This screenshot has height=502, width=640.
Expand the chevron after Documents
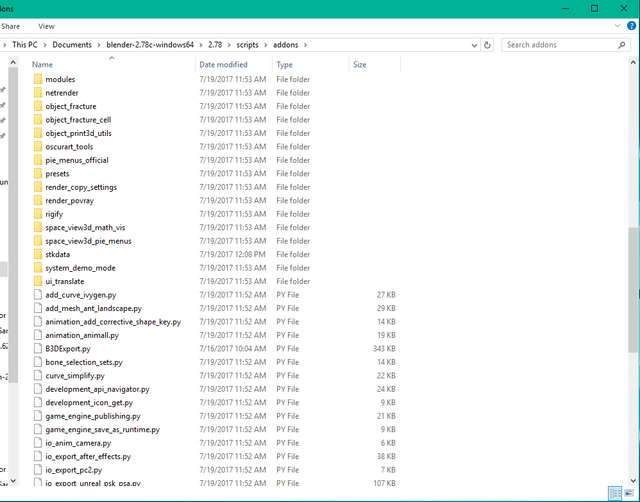point(99,45)
